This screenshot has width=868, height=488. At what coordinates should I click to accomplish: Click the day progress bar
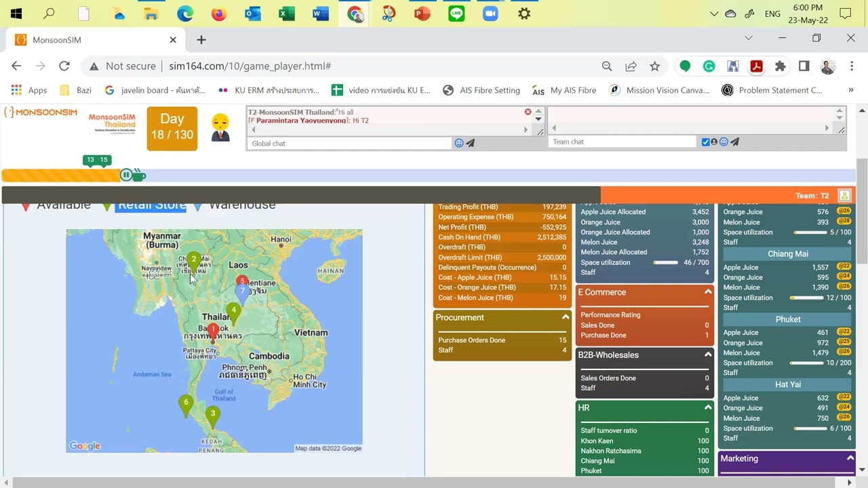click(x=429, y=176)
